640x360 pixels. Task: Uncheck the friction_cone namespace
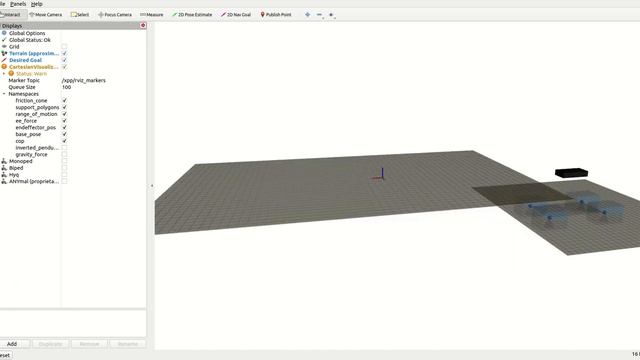pyautogui.click(x=64, y=100)
